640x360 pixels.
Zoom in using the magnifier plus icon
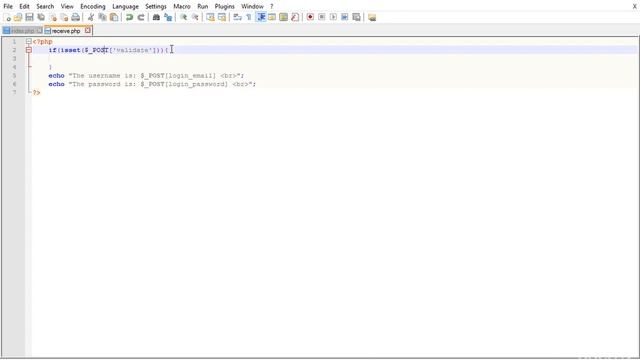click(183, 17)
